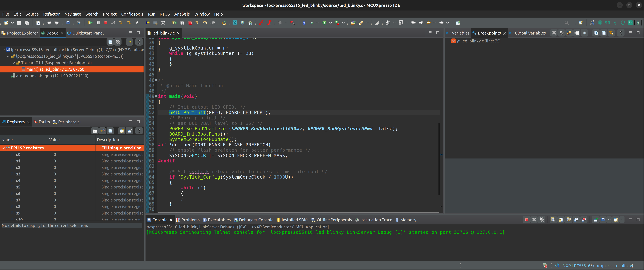Uncheck the led_blinky.c line 75 breakpoint
Viewport: 644px width, 270px height.
453,41
